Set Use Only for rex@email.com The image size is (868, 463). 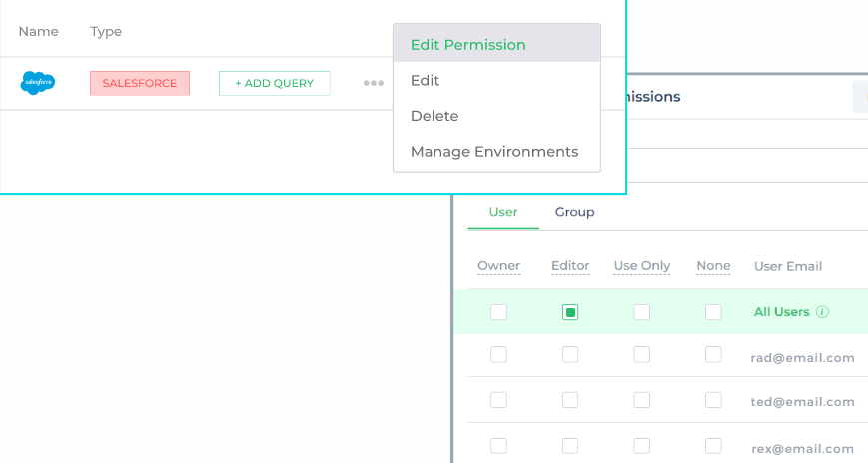click(x=642, y=446)
